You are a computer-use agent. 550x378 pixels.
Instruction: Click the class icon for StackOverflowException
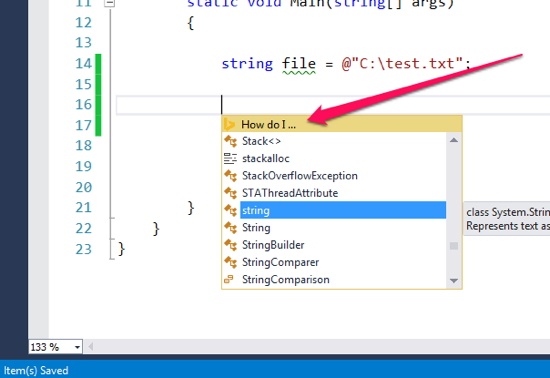point(230,175)
